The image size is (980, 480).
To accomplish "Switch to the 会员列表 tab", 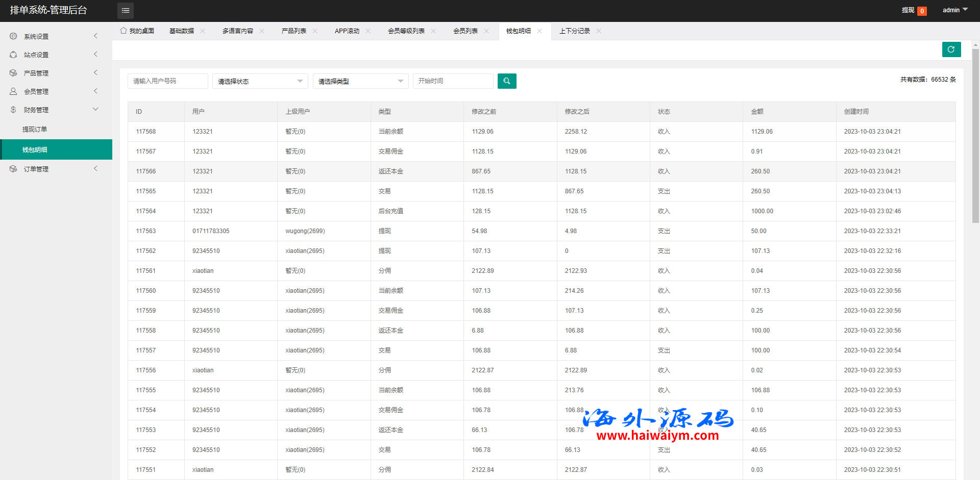I will [x=465, y=31].
